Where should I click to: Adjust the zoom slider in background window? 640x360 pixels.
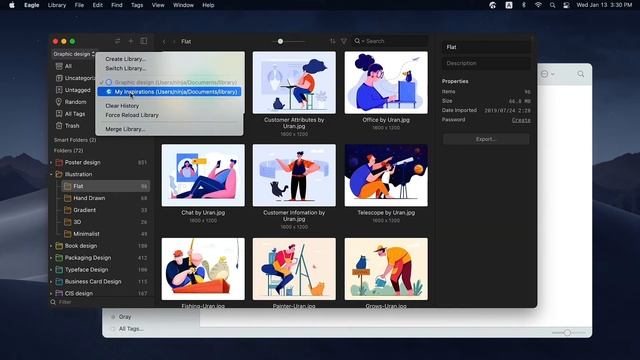click(567, 333)
